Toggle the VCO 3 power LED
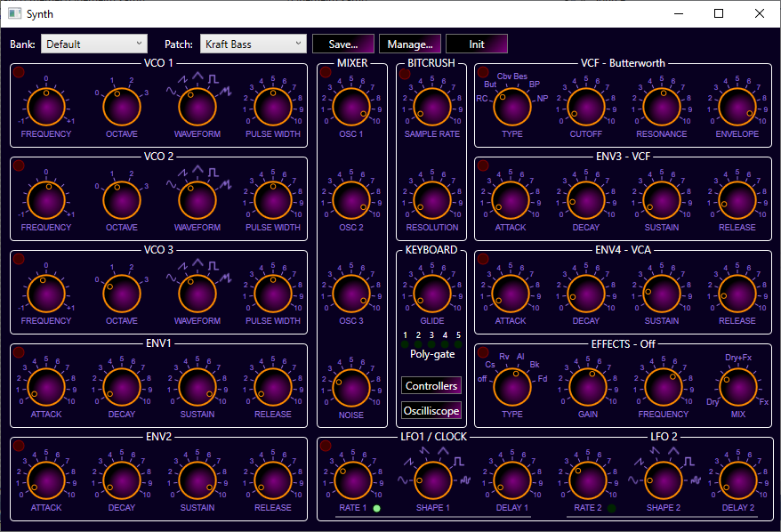The width and height of the screenshot is (781, 532). click(19, 259)
